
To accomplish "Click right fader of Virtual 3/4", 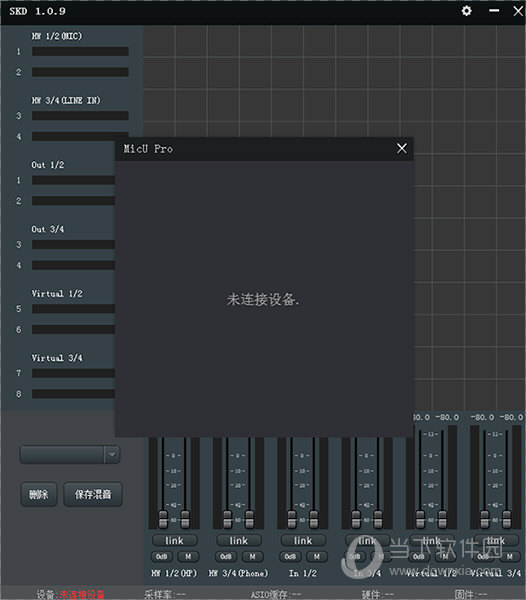I will point(506,519).
